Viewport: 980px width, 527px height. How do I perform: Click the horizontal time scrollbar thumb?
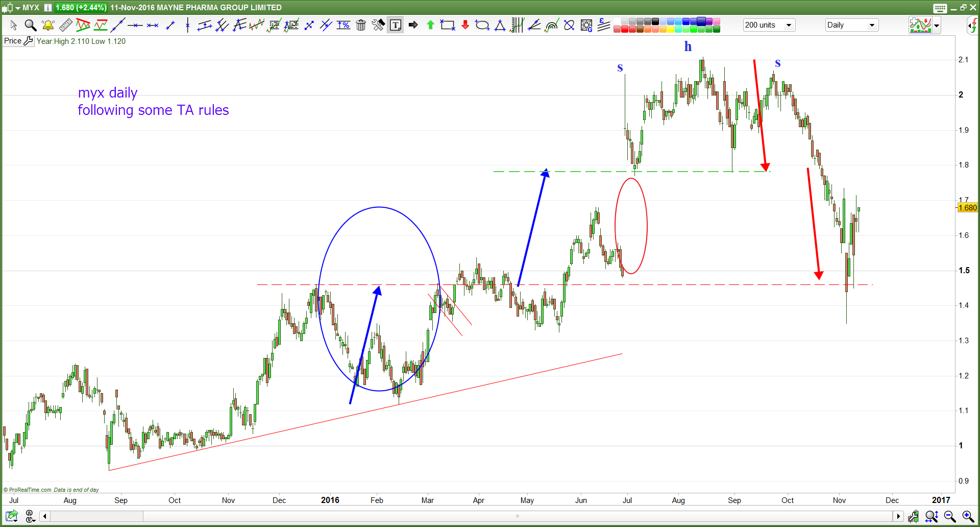click(x=518, y=516)
